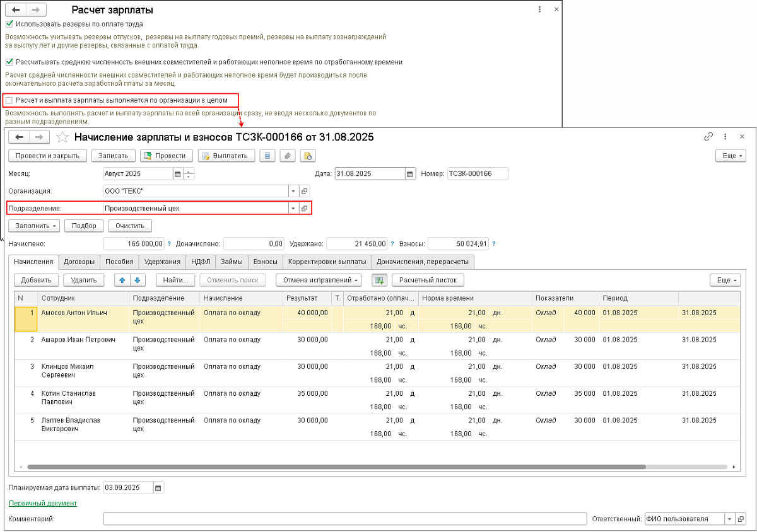This screenshot has height=532, width=757.
Task: Click the help question mark next to Взносы
Action: (493, 243)
